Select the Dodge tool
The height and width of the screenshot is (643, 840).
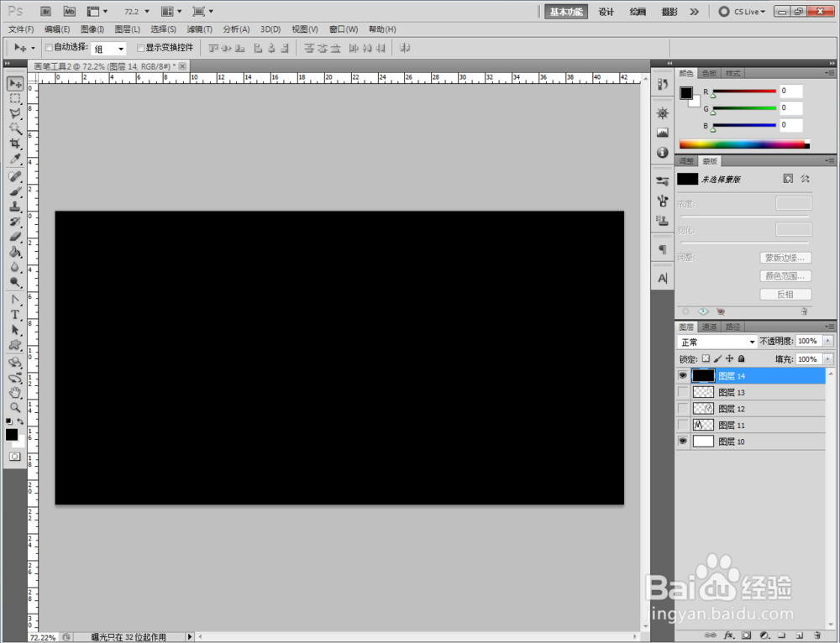point(15,281)
